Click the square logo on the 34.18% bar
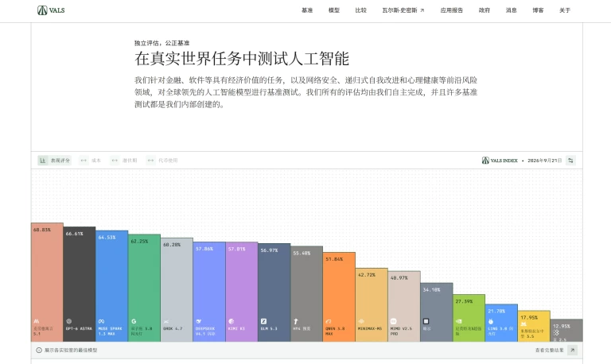 click(x=426, y=322)
